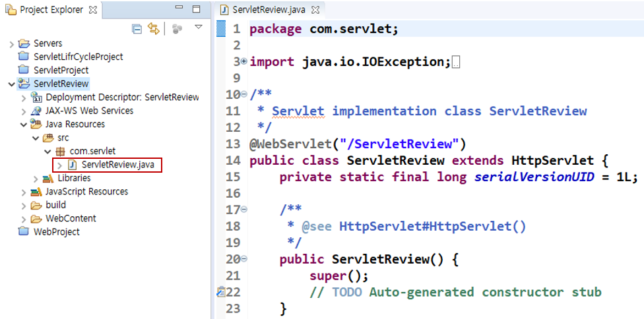
Task: Close the Project Explorer tab
Action: [93, 10]
